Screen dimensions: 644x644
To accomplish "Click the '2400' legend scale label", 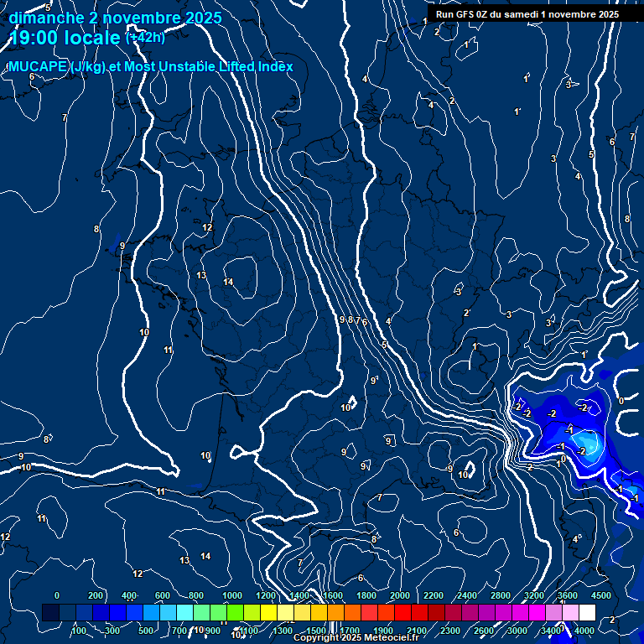I will coord(466,595).
